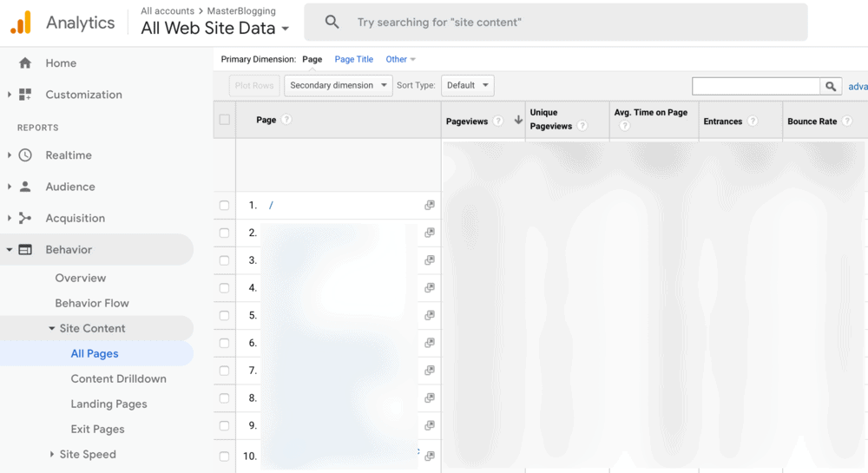Viewport: 868px width, 473px height.
Task: Open the Secondary dimension dropdown
Action: click(339, 86)
